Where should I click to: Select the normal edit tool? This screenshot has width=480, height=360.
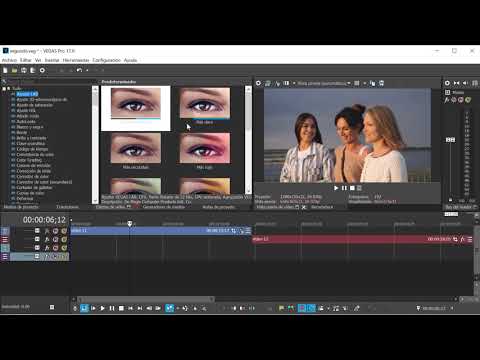pos(170,308)
